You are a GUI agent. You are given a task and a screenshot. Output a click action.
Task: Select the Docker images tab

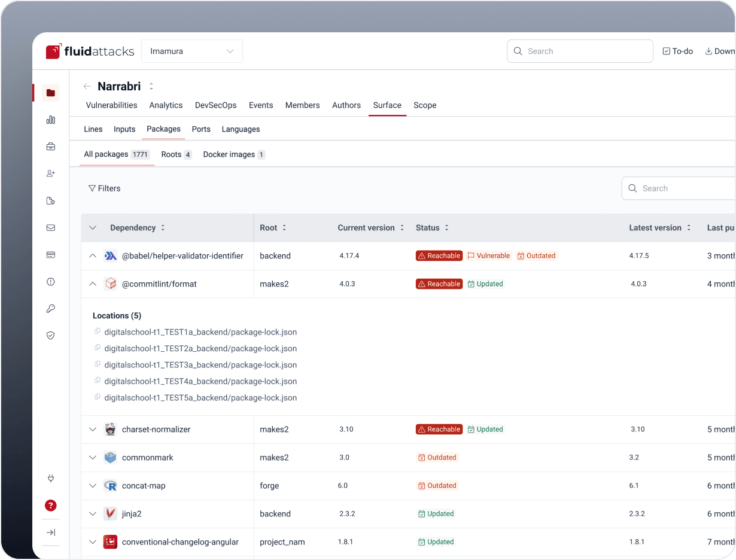pos(234,154)
